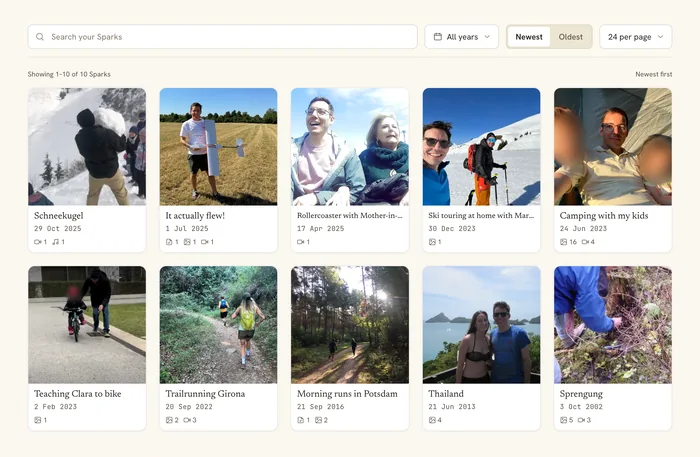Click the Morning runs in Potsdam title
Image resolution: width=700 pixels, height=457 pixels.
click(x=347, y=394)
